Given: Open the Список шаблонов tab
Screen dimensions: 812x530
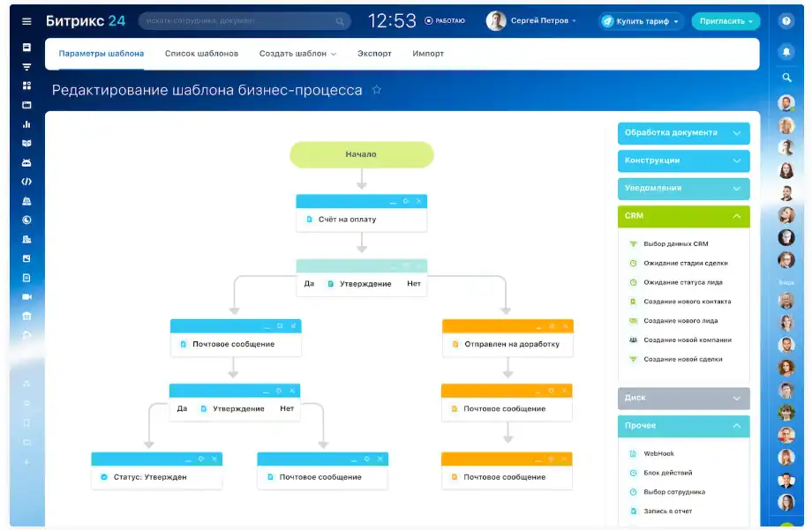Looking at the screenshot, I should click(x=201, y=54).
